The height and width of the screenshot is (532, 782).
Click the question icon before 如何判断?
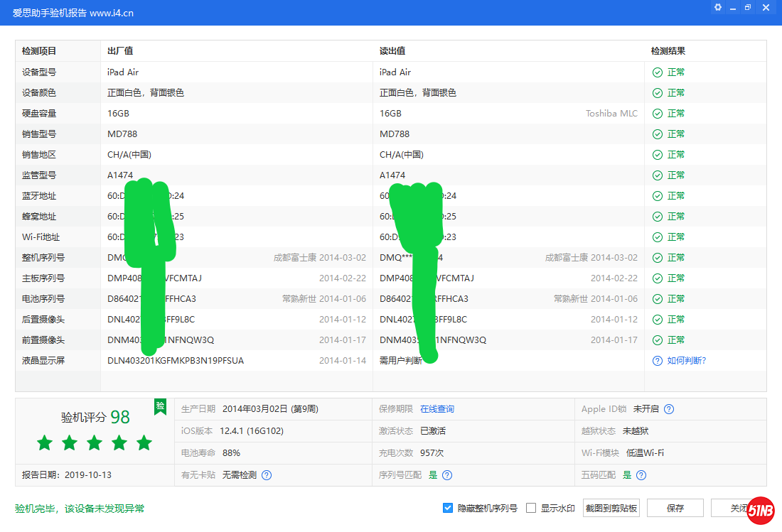pyautogui.click(x=658, y=361)
